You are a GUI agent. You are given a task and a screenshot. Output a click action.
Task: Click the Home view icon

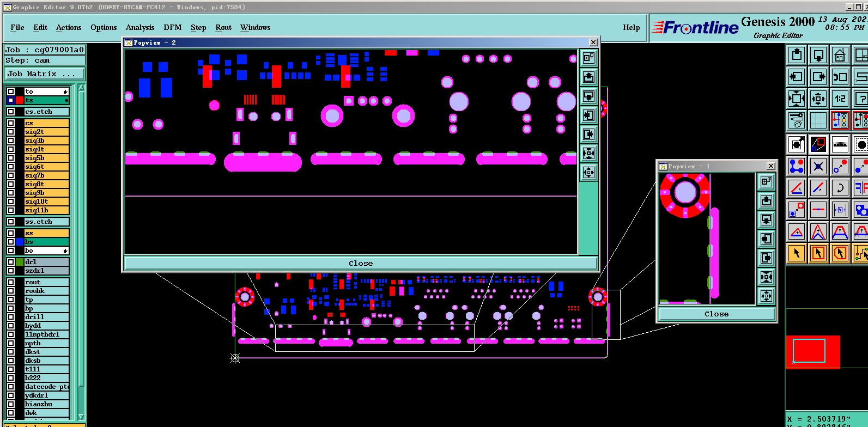[840, 54]
